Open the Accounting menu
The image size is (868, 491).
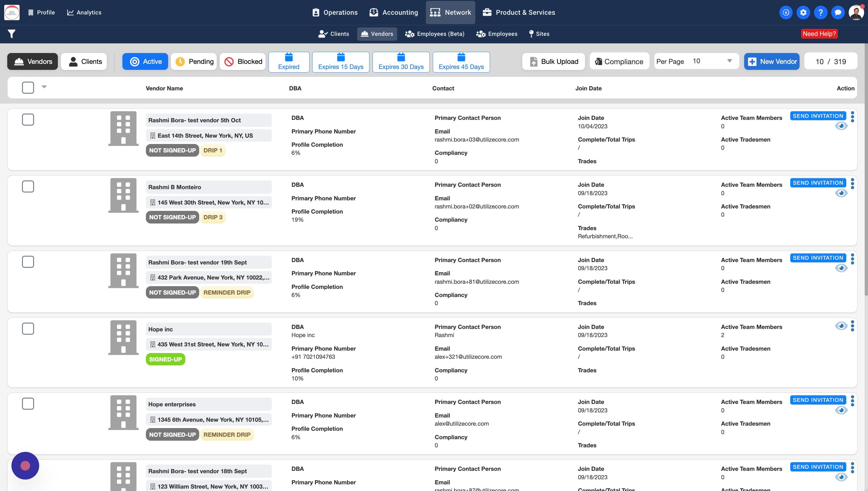coord(393,12)
